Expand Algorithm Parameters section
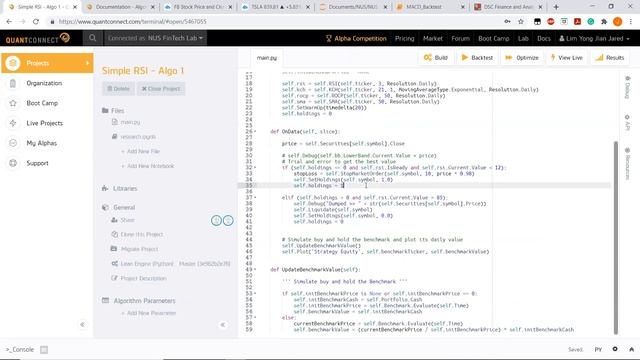 (139, 301)
